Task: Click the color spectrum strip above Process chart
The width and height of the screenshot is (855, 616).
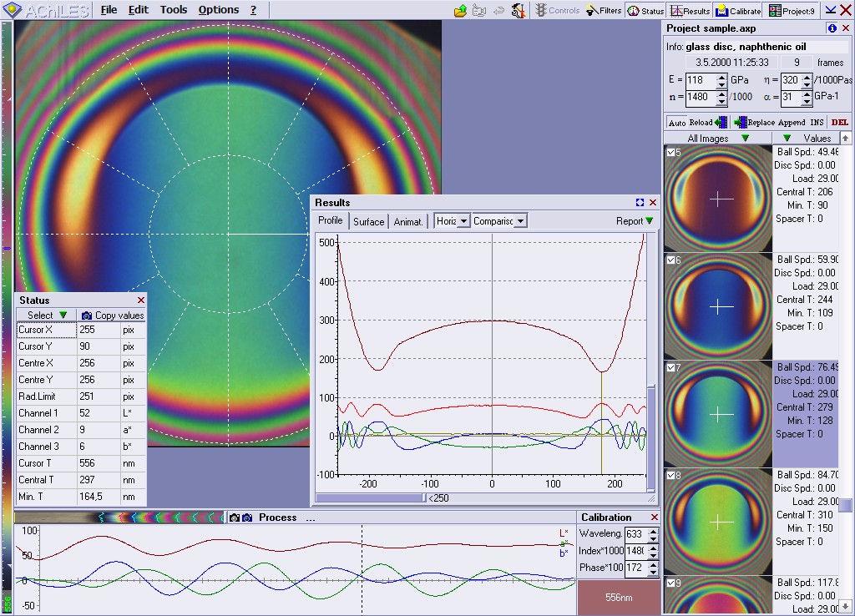Action: pos(119,517)
